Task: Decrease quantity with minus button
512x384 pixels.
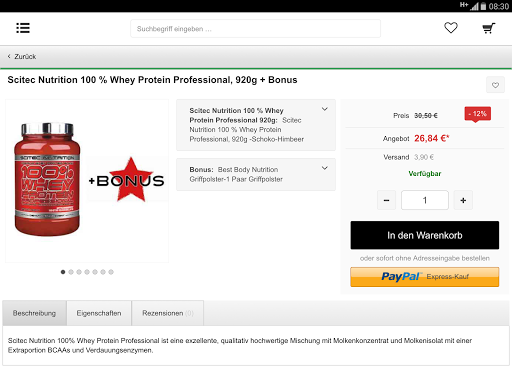Action: (x=386, y=200)
